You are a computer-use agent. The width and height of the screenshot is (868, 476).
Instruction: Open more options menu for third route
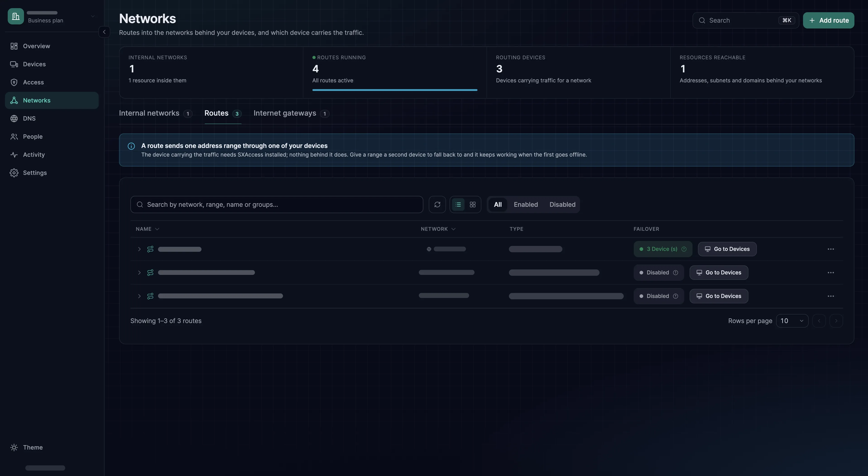click(831, 296)
